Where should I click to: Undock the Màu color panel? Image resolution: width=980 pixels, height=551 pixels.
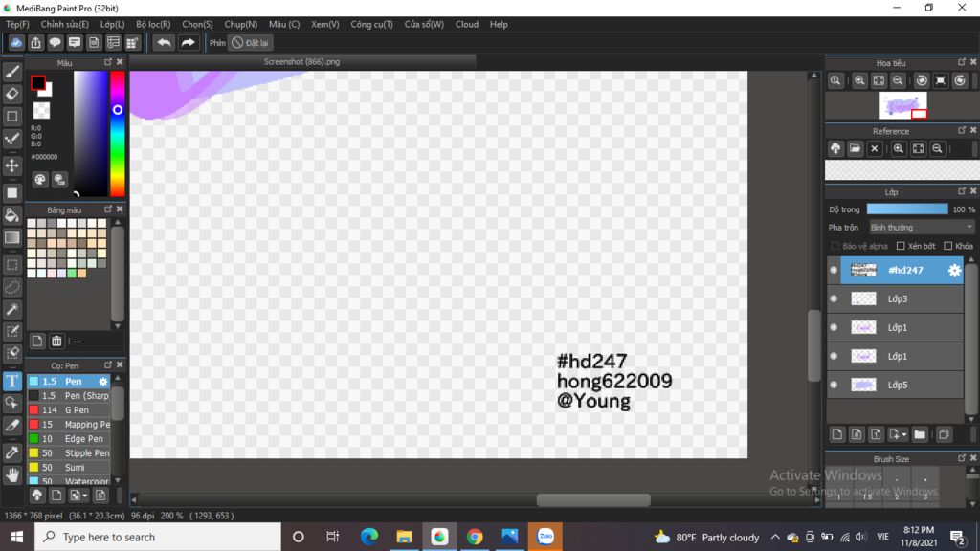pyautogui.click(x=108, y=62)
